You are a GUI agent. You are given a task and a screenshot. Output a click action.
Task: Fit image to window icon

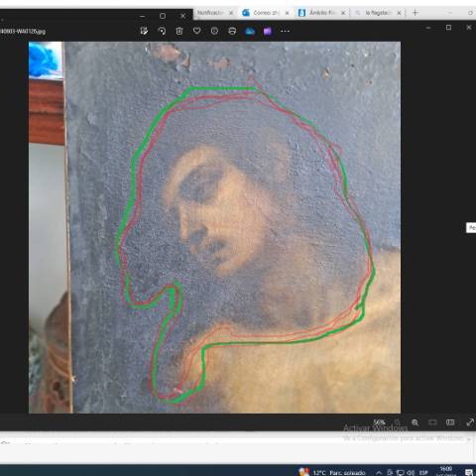(432, 422)
